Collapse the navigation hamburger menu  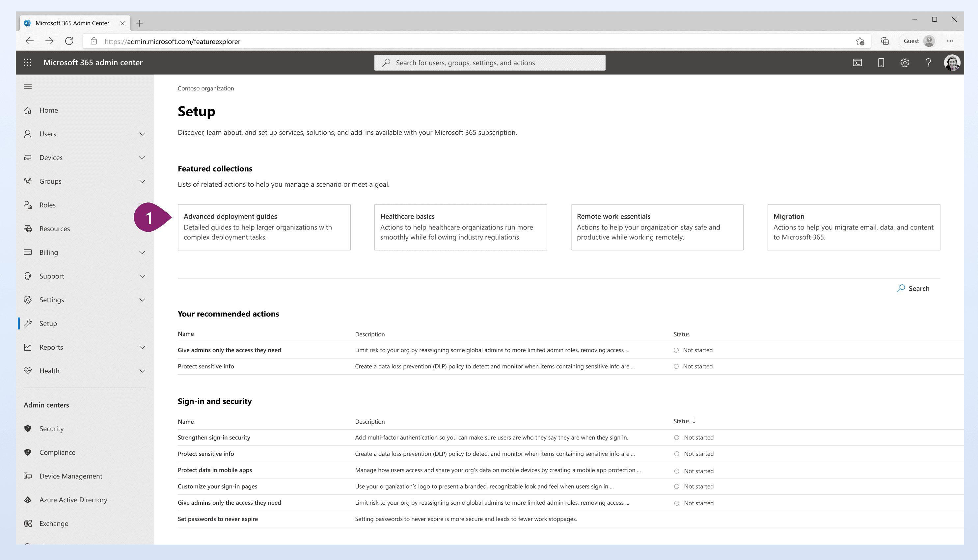tap(28, 87)
